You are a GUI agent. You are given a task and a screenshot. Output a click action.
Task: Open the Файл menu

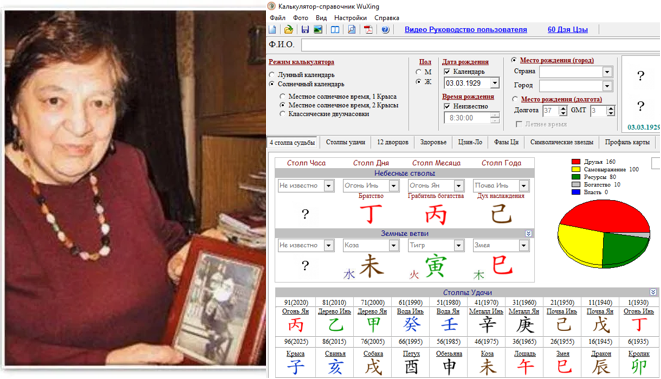277,18
